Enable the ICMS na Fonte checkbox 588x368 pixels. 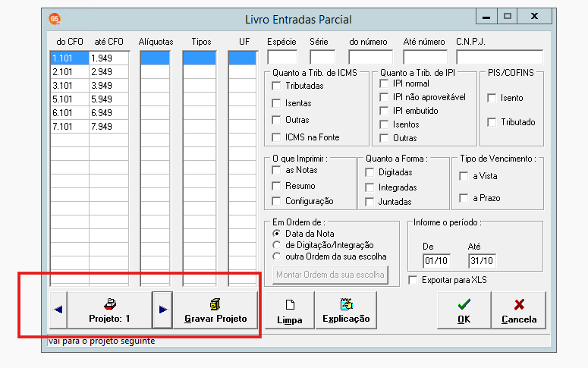tap(276, 137)
